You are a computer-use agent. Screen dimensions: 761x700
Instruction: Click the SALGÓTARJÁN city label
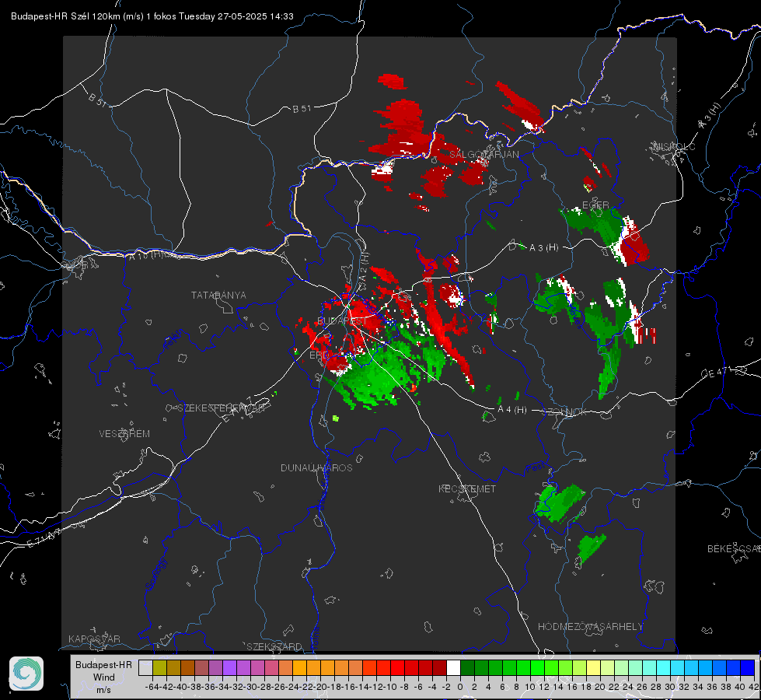coord(483,155)
